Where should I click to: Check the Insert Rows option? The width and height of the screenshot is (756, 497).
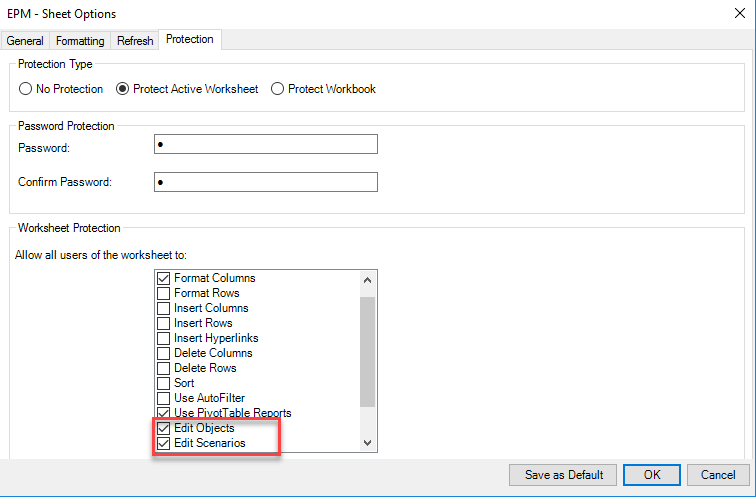163,323
